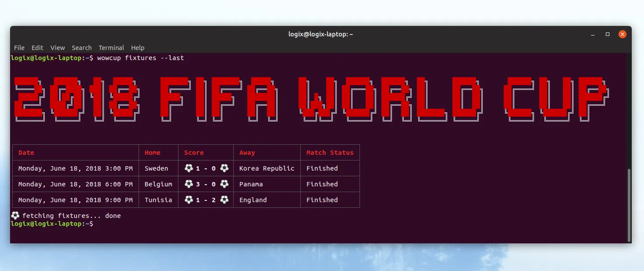Open the View menu
The image size is (644, 271).
[x=57, y=48]
